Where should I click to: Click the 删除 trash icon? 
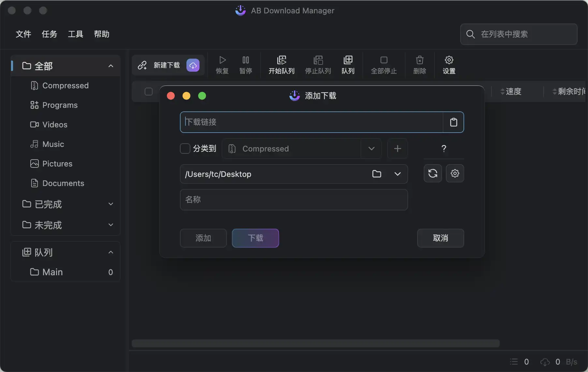point(420,60)
